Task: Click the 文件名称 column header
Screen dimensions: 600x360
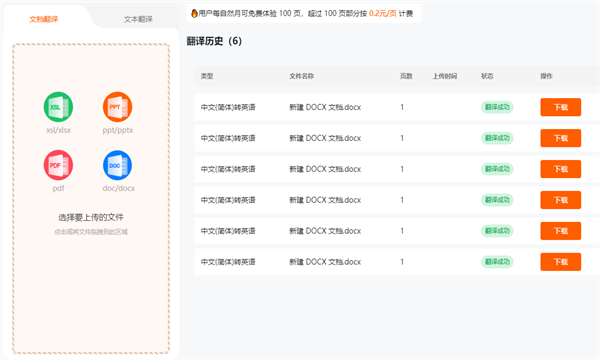Action: coord(302,76)
